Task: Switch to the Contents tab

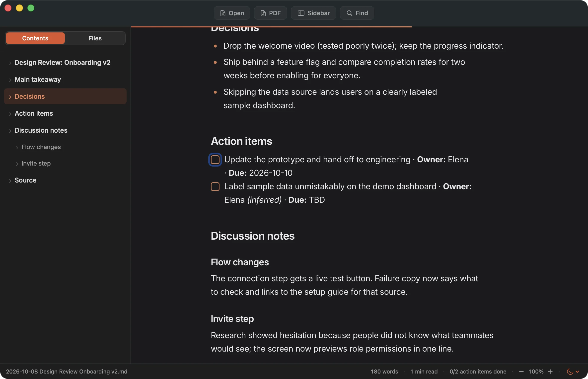Action: 35,38
